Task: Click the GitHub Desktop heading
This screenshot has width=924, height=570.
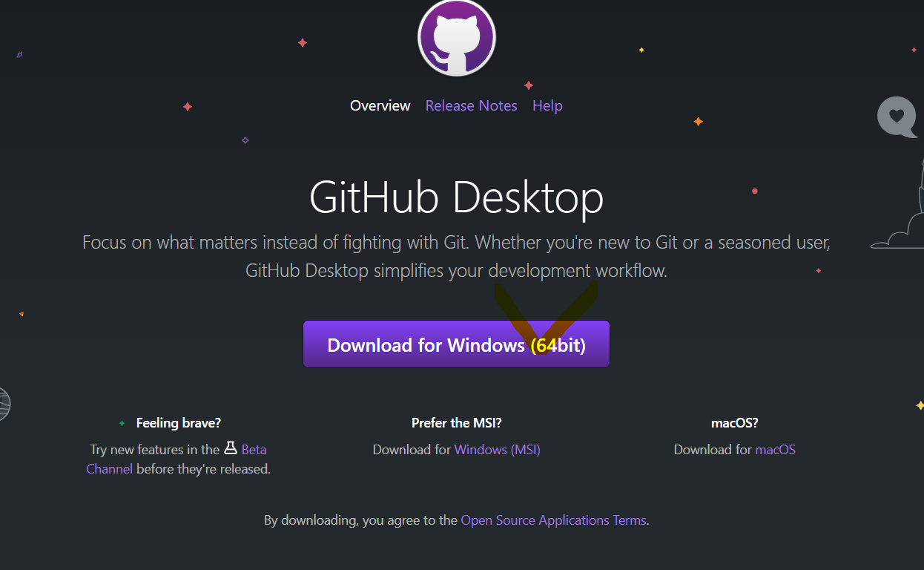Action: tap(457, 197)
